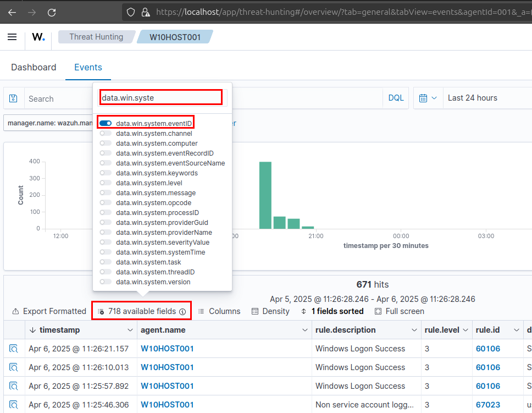
Task: Focus the Search query bar
Action: (58, 98)
